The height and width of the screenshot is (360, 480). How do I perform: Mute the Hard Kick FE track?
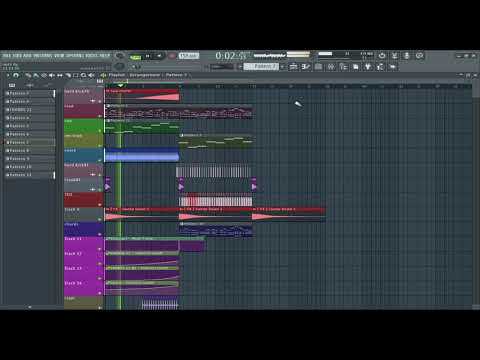coord(100,101)
